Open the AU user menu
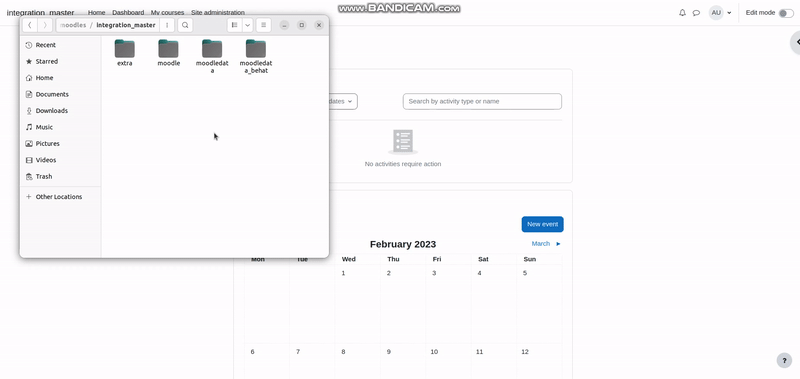 (720, 13)
